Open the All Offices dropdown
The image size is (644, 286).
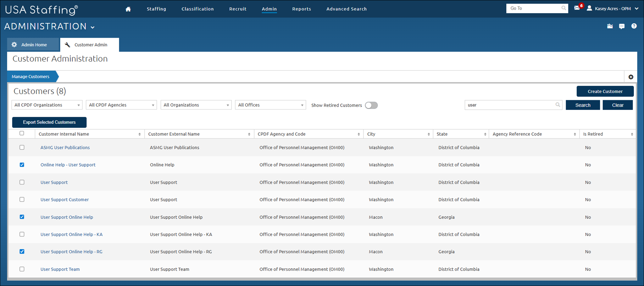[x=270, y=105]
